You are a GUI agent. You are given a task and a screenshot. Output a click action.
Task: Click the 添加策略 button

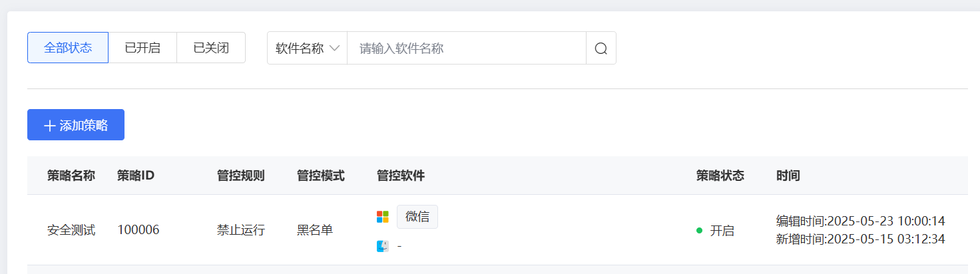click(76, 125)
